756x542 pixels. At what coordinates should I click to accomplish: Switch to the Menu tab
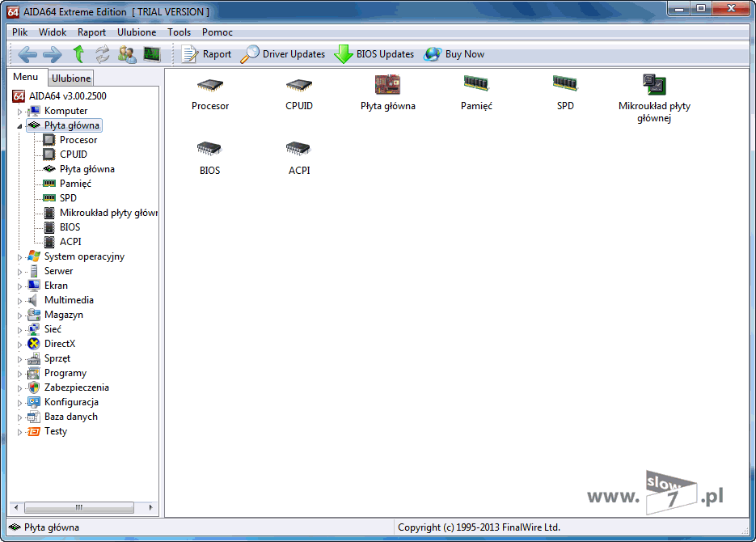[x=26, y=77]
